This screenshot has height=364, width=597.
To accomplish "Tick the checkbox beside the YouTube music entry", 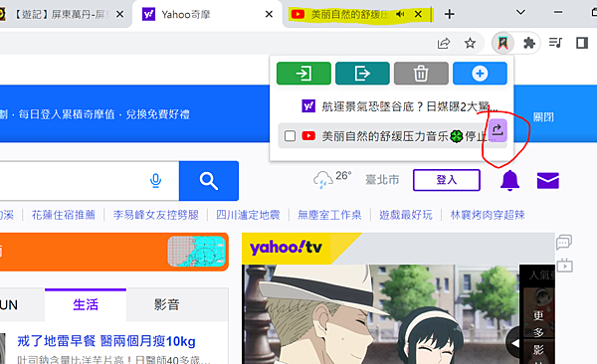I will coord(291,136).
